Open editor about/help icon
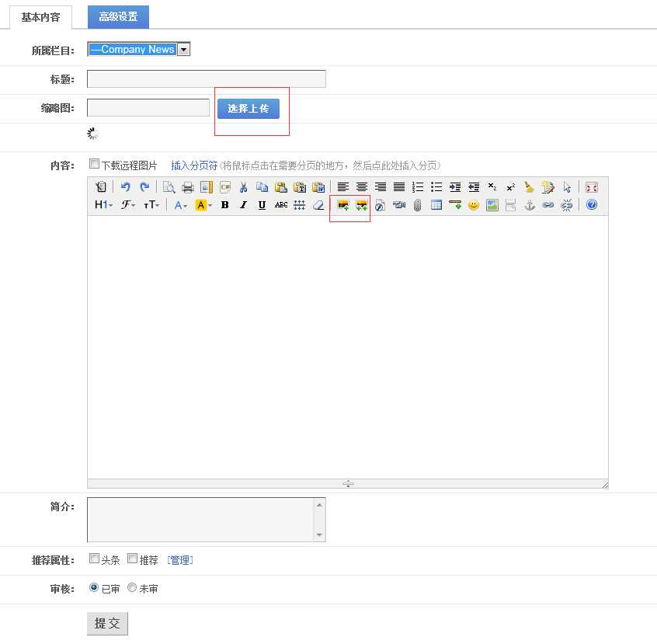Viewport: 657px width, 644px height. 592,204
